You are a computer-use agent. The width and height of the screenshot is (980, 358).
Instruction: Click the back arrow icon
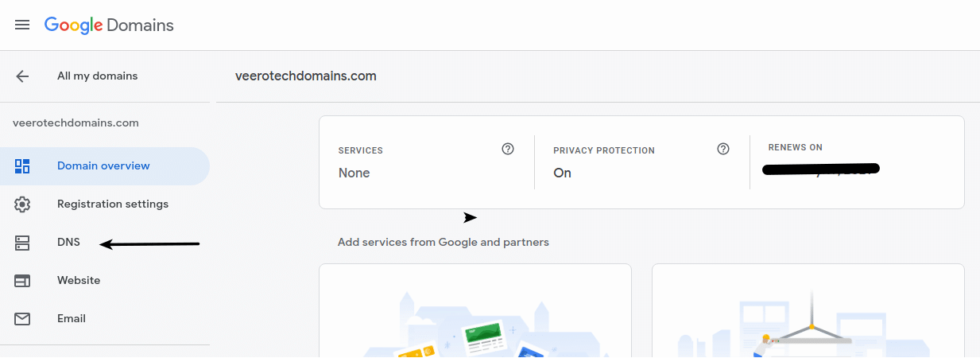(x=22, y=76)
